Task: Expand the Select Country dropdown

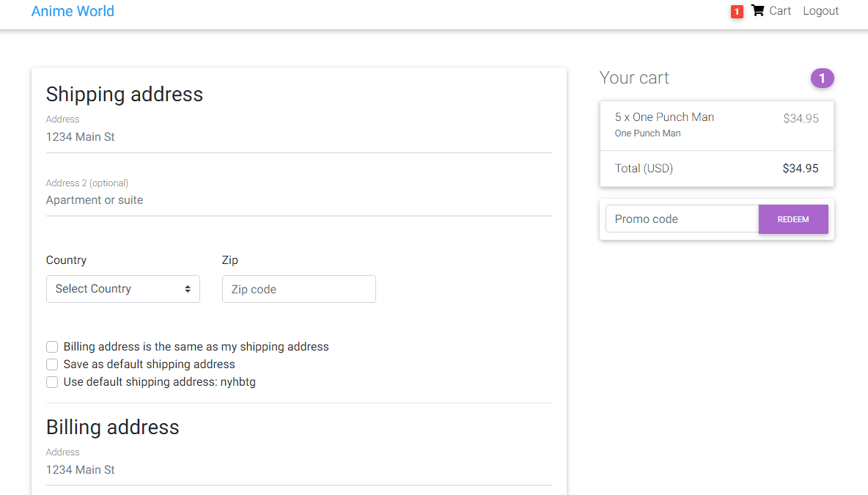Action: [122, 289]
